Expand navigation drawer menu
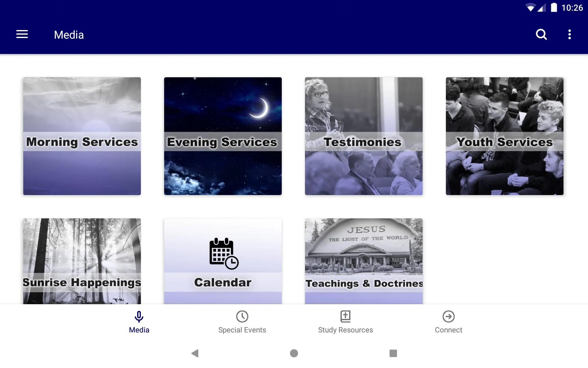 22,35
